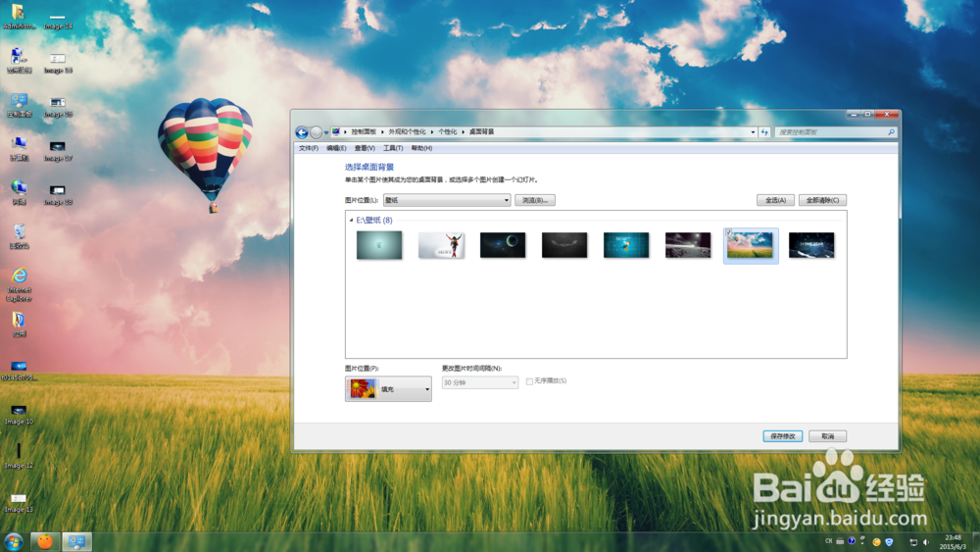Toggle the 无序播放 shuffle checkbox

[x=529, y=381]
